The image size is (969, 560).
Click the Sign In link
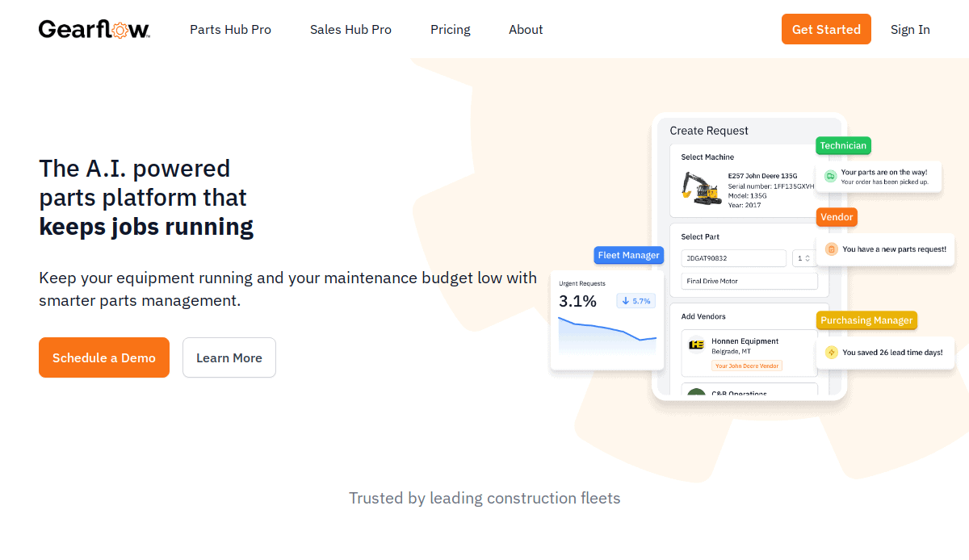click(910, 30)
